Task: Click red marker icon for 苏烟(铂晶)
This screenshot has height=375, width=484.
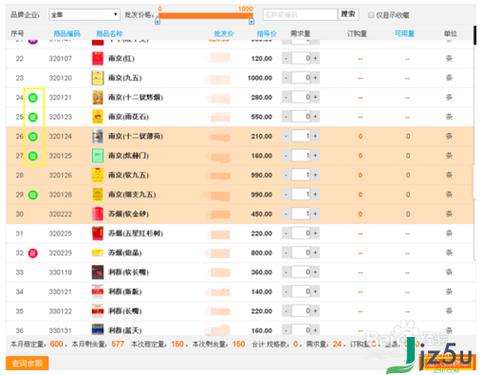Action: 33,253
